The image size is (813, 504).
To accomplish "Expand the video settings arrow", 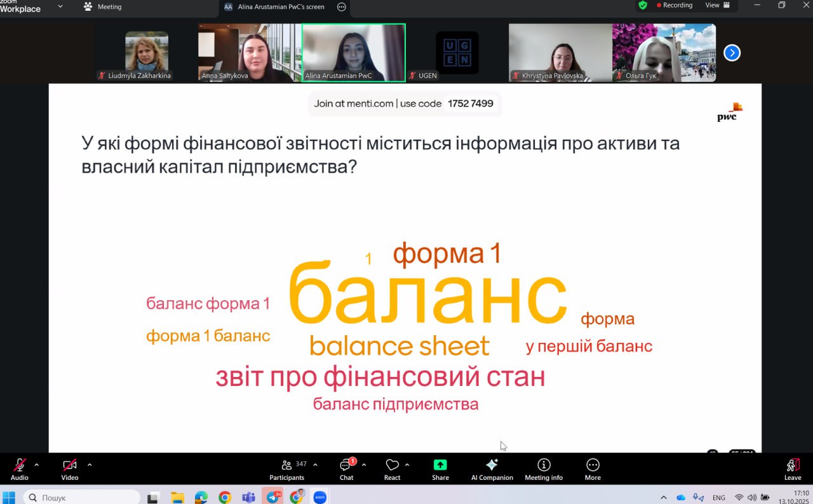I will [x=89, y=465].
